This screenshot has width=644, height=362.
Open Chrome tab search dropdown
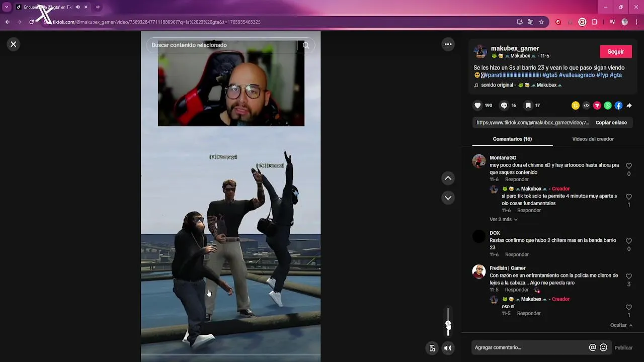click(7, 7)
